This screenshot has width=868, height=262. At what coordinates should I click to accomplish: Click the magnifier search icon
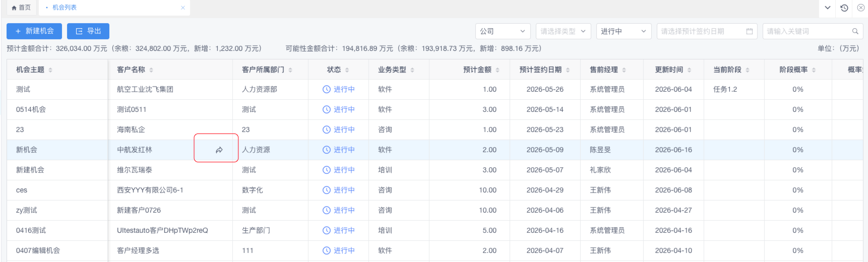pyautogui.click(x=855, y=31)
